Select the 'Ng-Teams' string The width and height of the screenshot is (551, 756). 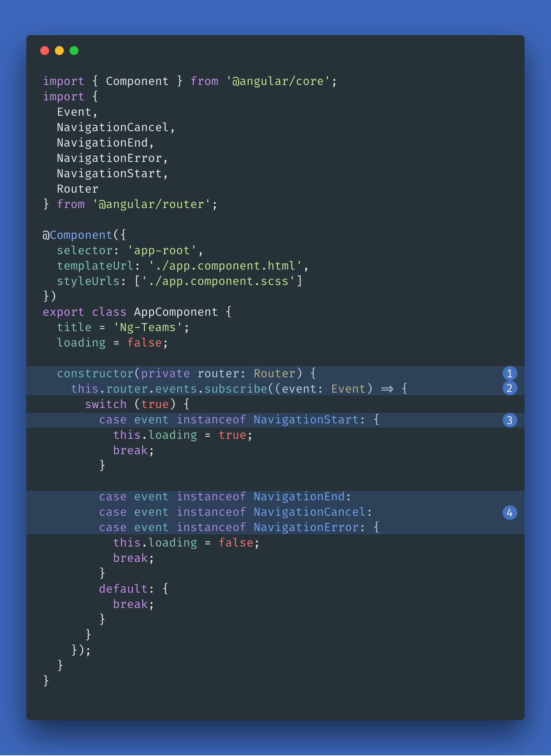(148, 327)
